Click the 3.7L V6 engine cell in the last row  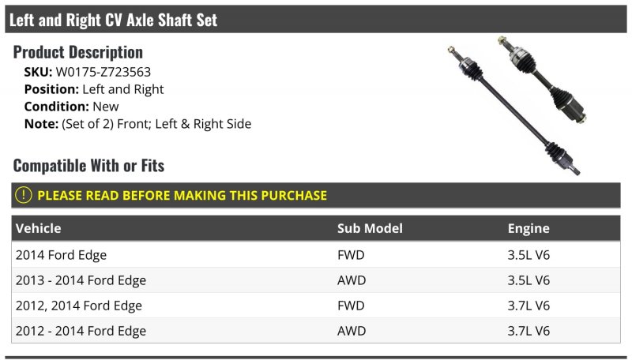click(529, 331)
